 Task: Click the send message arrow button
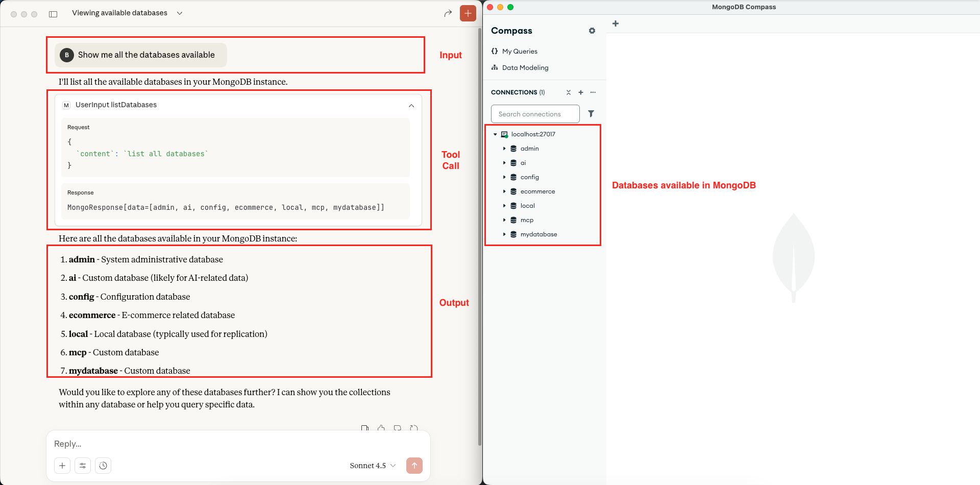[x=414, y=466]
